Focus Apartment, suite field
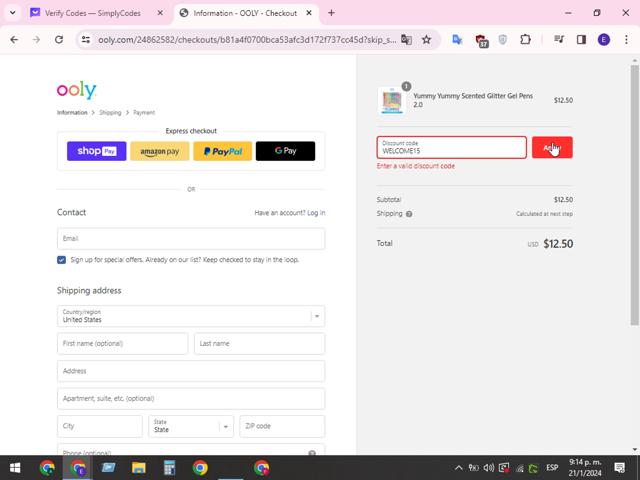Image resolution: width=640 pixels, height=480 pixels. 191,398
